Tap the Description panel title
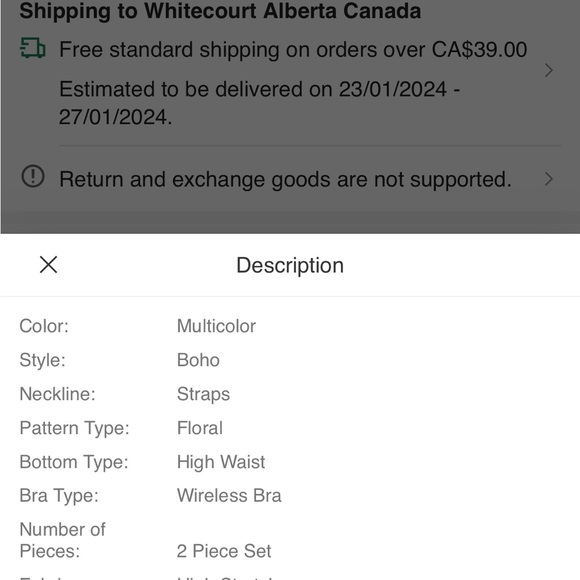Viewport: 580px width, 580px height. tap(290, 265)
